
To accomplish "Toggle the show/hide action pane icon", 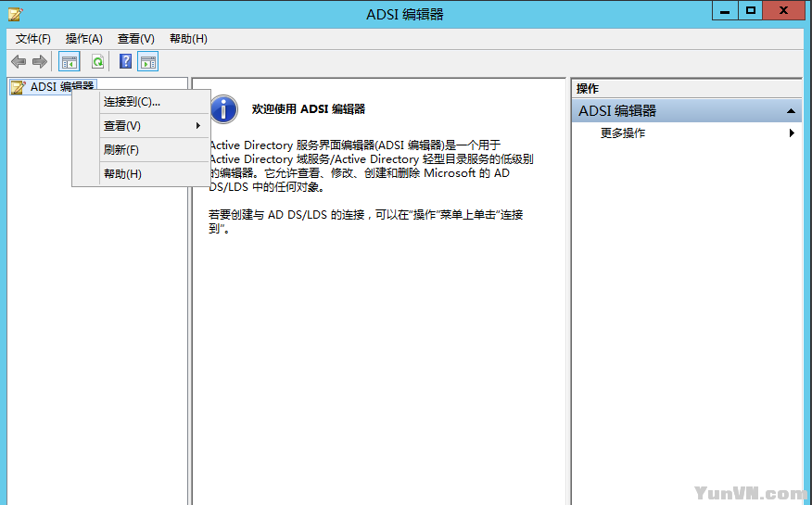I will pos(148,62).
